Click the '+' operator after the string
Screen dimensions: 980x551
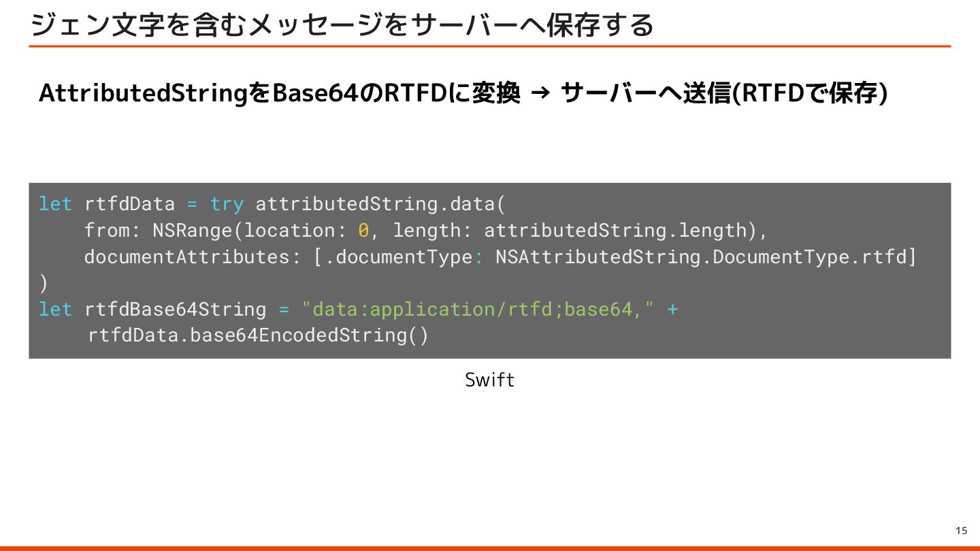pos(672,310)
